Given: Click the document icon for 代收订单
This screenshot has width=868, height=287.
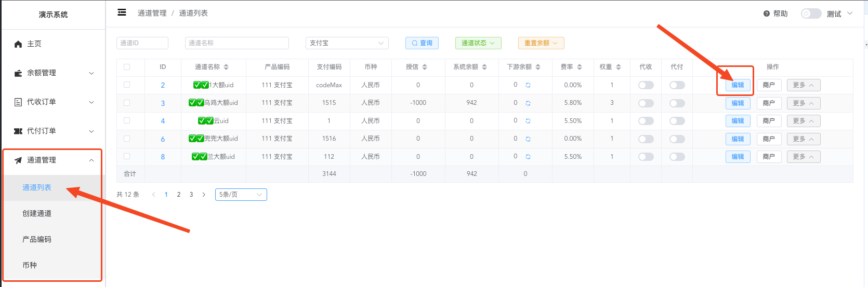Looking at the screenshot, I should (18, 102).
